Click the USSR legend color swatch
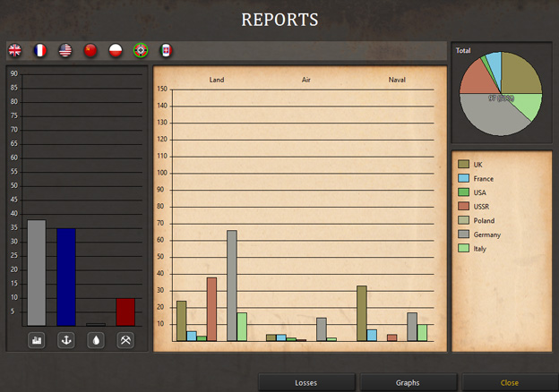This screenshot has height=392, width=559. (463, 206)
